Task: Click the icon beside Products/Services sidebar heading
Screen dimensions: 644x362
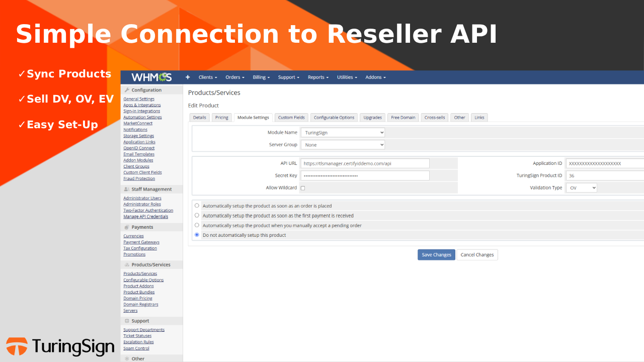Action: 127,265
